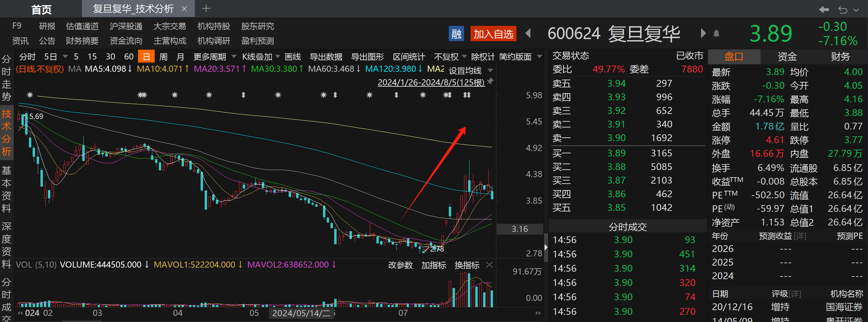Open 资讯 news menu

tap(20, 41)
